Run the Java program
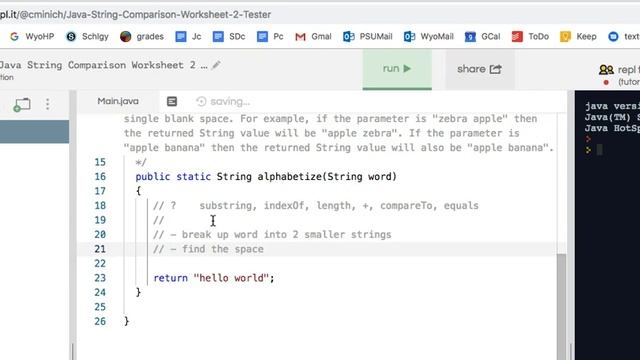This screenshot has width=640, height=360. (x=397, y=69)
